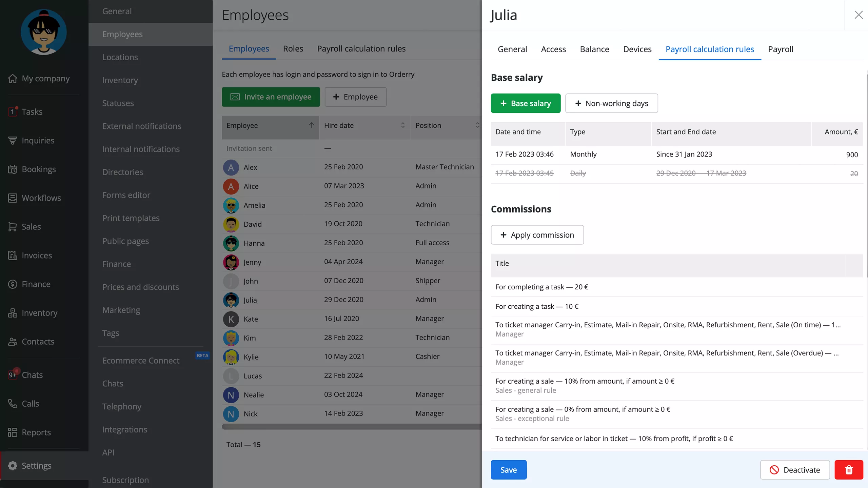
Task: Open the Reports section
Action: (x=36, y=432)
